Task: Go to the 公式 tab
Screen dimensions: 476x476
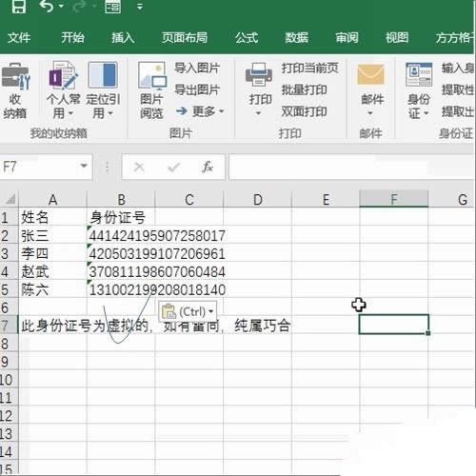Action: click(247, 38)
